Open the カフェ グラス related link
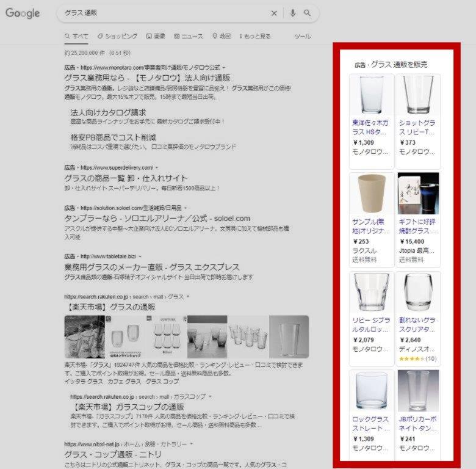The height and width of the screenshot is (469, 476). click(124, 382)
